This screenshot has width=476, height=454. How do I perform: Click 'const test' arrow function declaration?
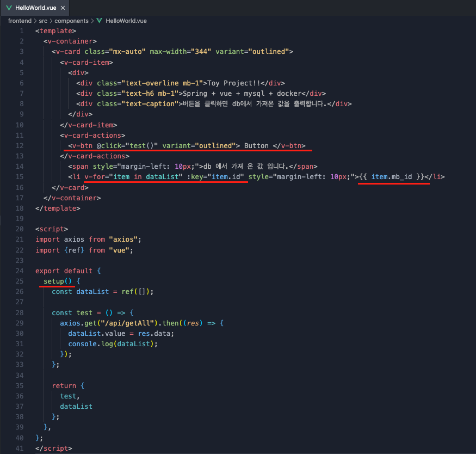pyautogui.click(x=92, y=313)
